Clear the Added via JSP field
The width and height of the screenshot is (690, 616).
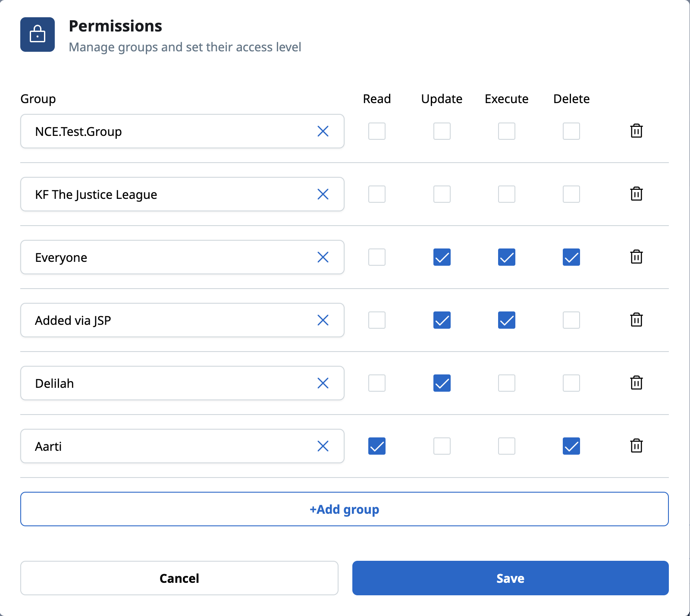pos(323,320)
